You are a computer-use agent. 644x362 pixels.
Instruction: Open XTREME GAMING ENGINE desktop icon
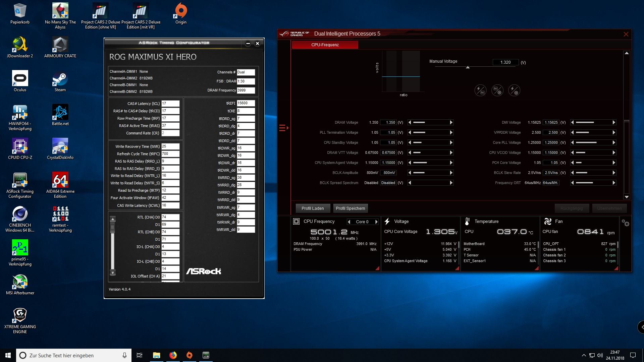(x=20, y=320)
